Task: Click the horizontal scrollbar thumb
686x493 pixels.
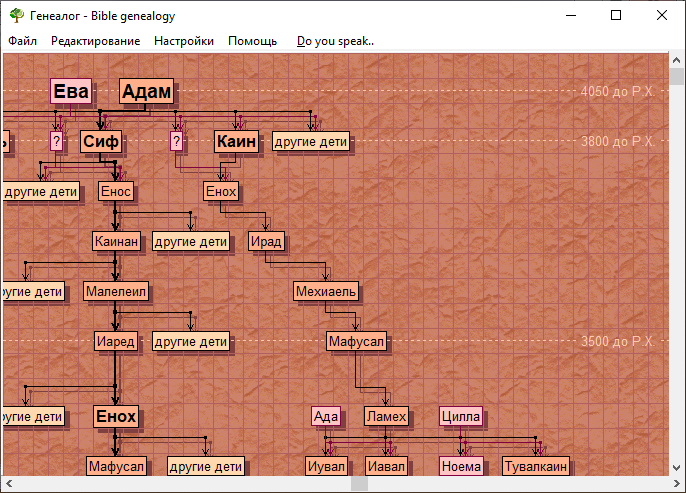Action: point(359,484)
